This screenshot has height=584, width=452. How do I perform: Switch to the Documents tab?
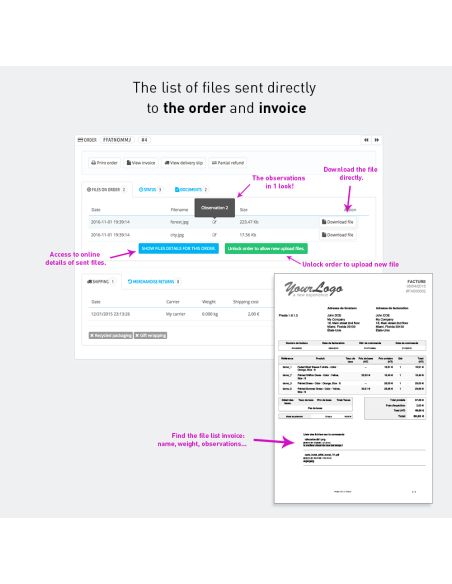[191, 190]
